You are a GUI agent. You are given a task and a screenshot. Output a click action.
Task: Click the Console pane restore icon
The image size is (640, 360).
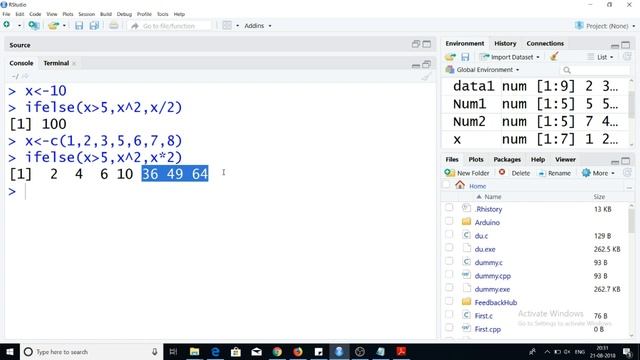coord(427,64)
